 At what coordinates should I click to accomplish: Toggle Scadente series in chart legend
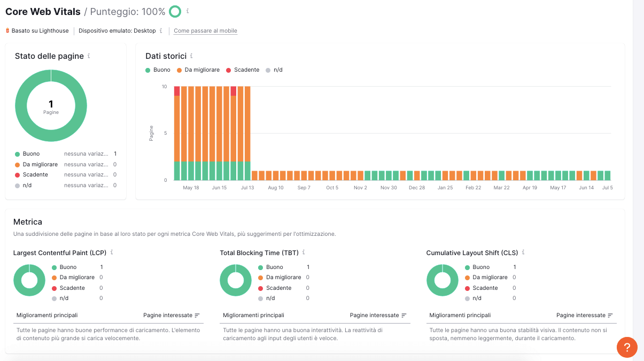point(243,70)
